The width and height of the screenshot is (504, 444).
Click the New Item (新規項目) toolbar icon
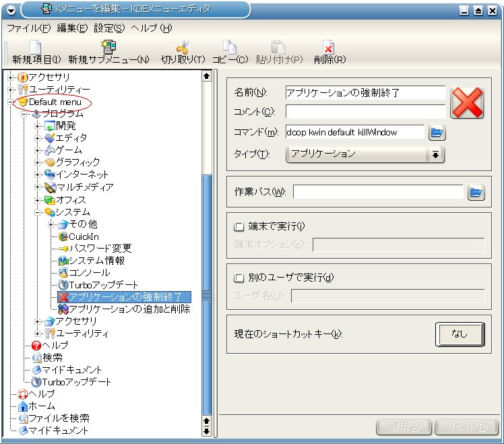(35, 46)
